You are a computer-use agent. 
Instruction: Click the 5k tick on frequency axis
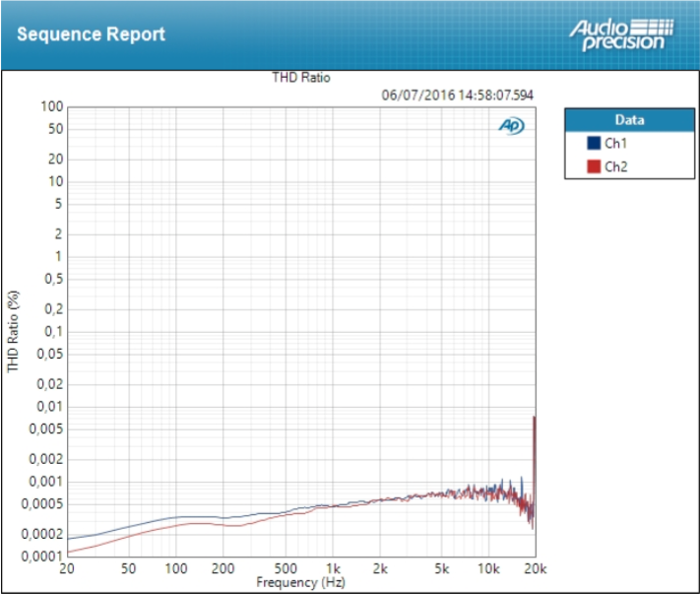(x=442, y=569)
